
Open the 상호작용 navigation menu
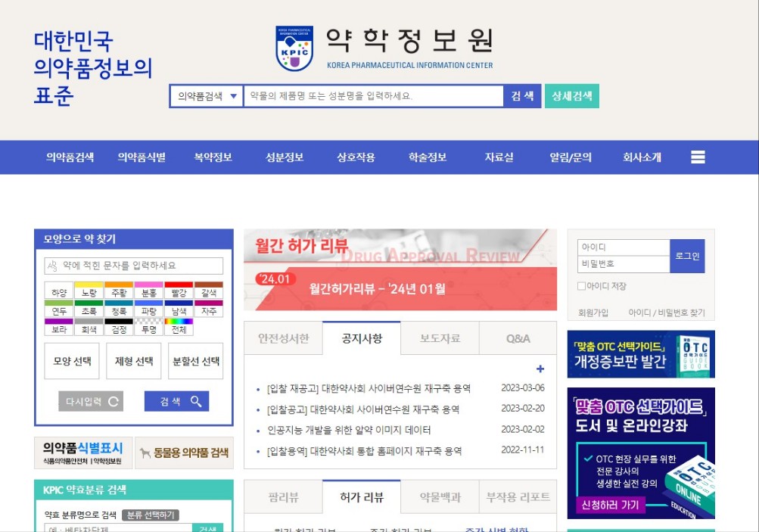[356, 157]
